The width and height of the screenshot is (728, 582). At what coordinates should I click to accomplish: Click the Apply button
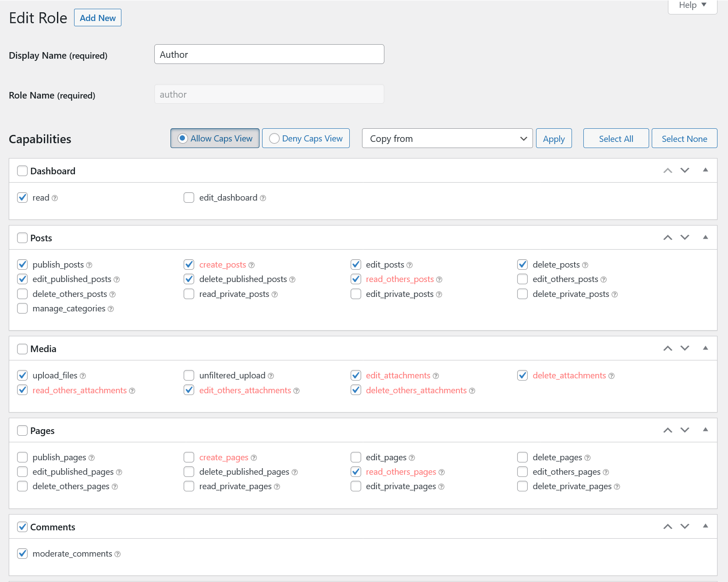554,138
